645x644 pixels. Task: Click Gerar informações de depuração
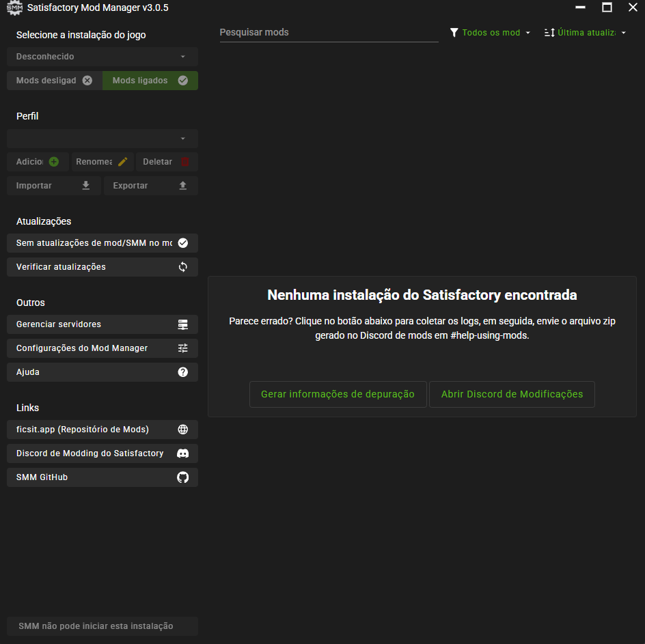(x=338, y=394)
